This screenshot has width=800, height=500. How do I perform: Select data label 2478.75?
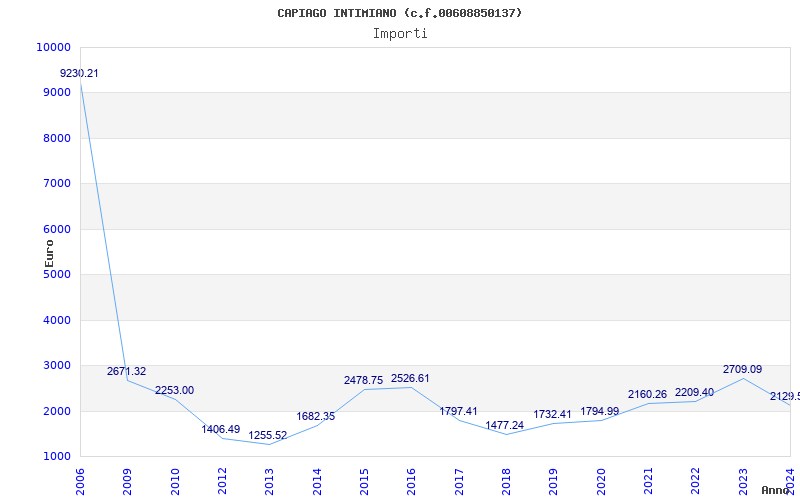[363, 380]
